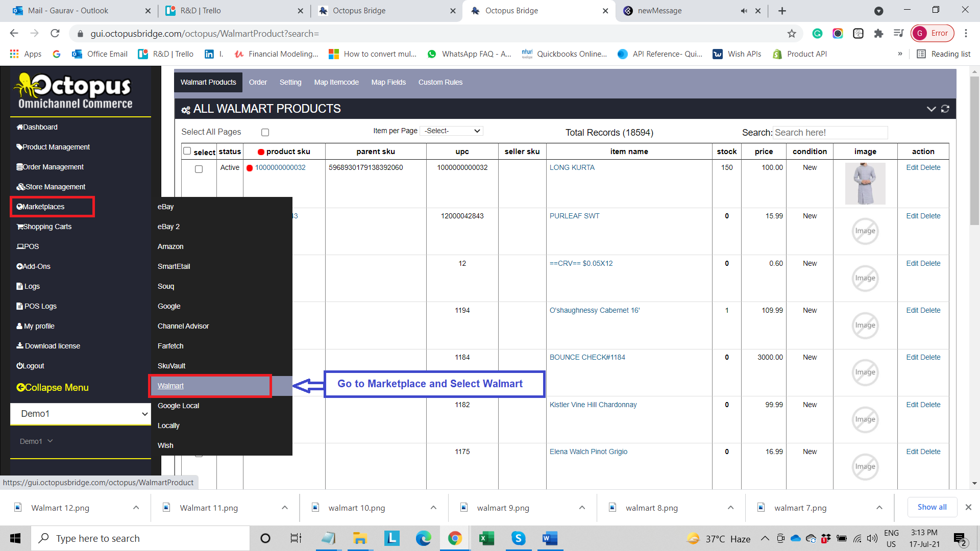Check the LONG KURTA row checkbox
Viewport: 980px width, 551px height.
click(x=199, y=169)
